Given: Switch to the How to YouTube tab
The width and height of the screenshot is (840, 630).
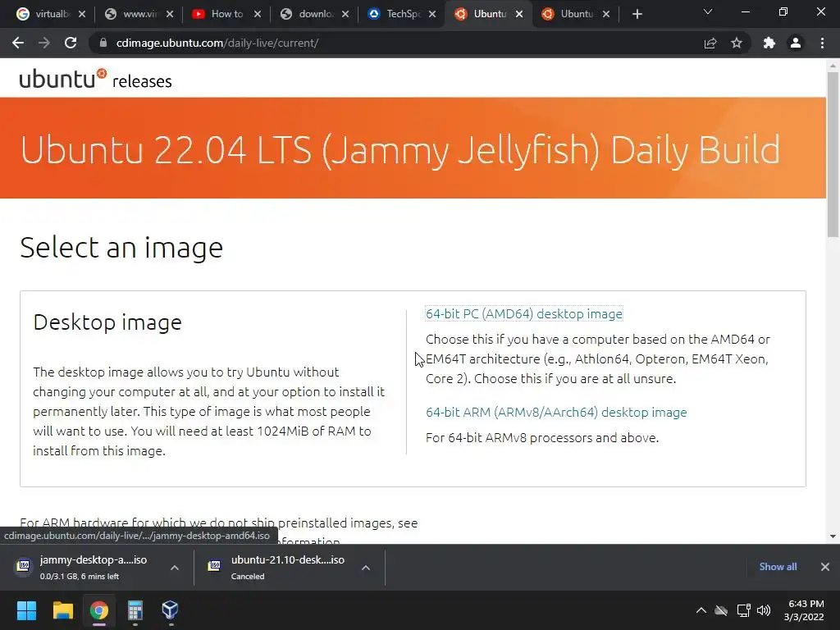Looking at the screenshot, I should [x=220, y=14].
